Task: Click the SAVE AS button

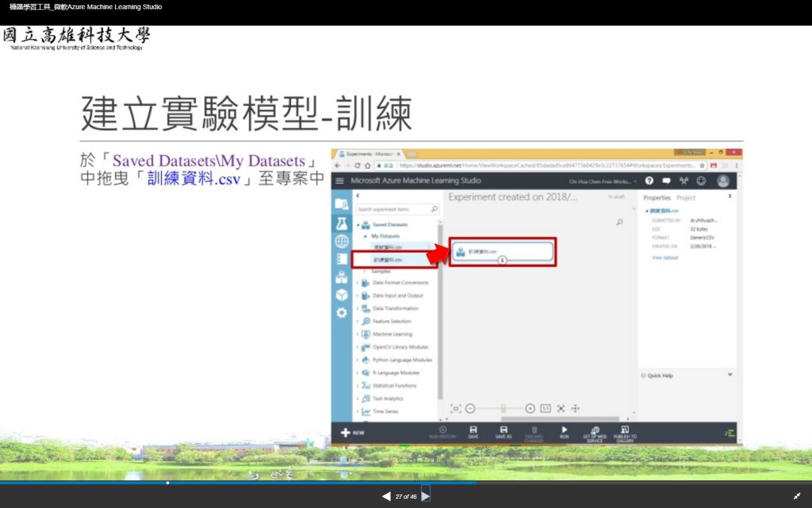Action: click(x=503, y=432)
